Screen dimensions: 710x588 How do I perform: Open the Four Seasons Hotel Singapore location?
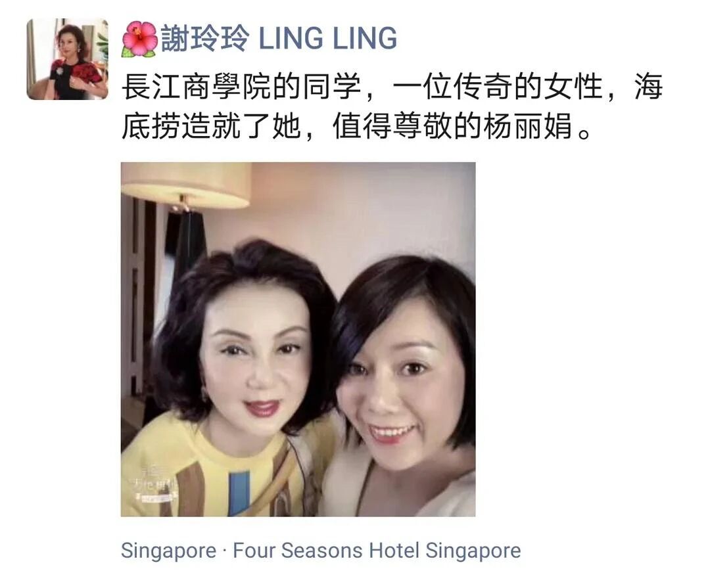point(377,551)
